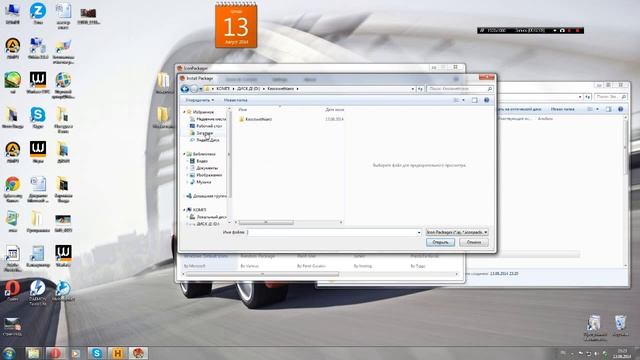
Task: Open the Icon Packages file type combo box
Action: (x=457, y=232)
